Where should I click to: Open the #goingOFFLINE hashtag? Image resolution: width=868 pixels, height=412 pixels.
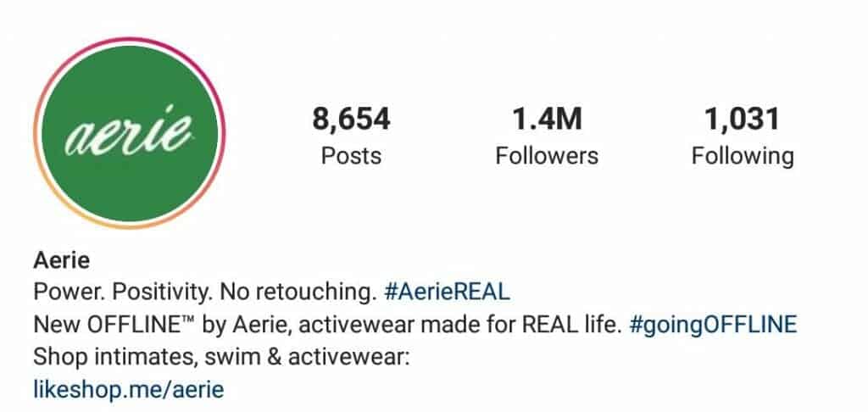coord(713,325)
